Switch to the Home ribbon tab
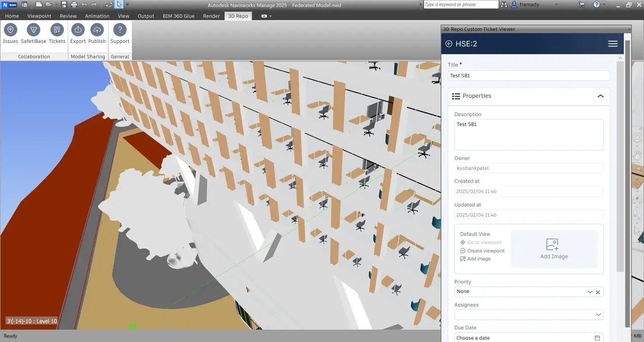The width and height of the screenshot is (644, 342). pos(12,16)
